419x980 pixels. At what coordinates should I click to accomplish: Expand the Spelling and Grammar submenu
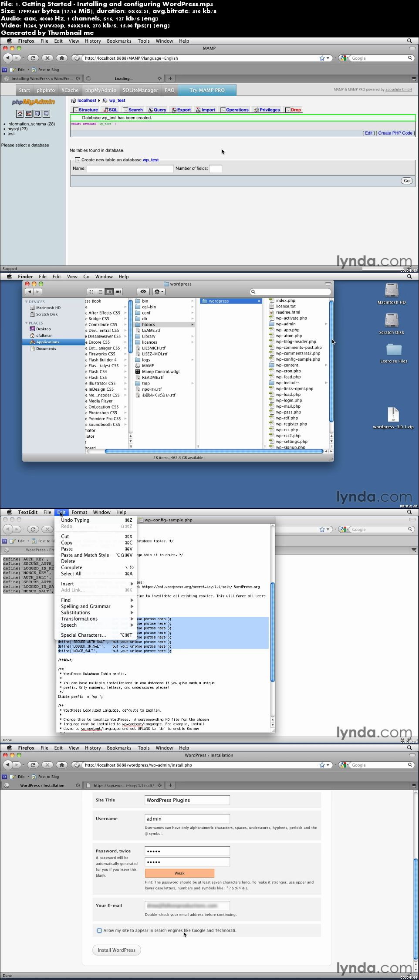(x=96, y=606)
